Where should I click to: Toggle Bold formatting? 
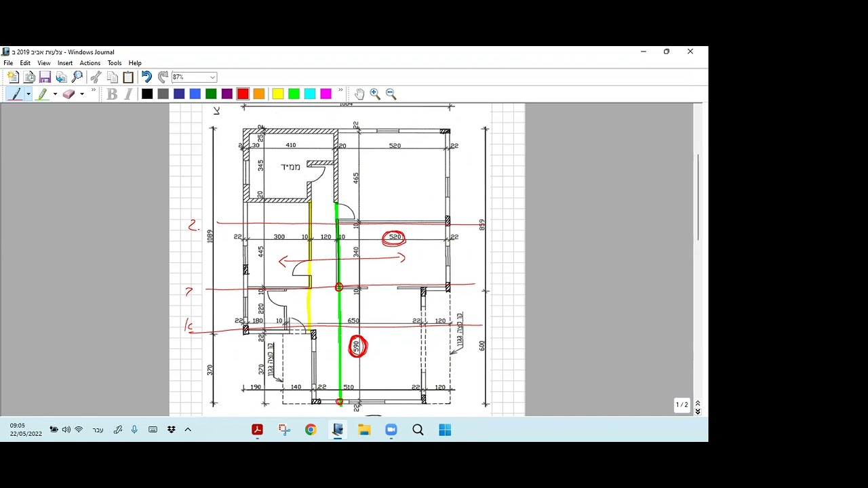112,94
